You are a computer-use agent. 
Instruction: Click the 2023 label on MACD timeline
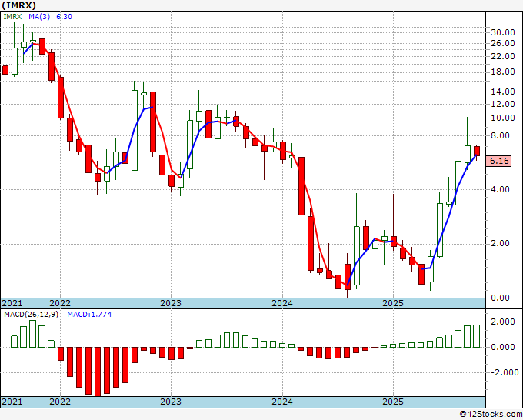(x=171, y=402)
